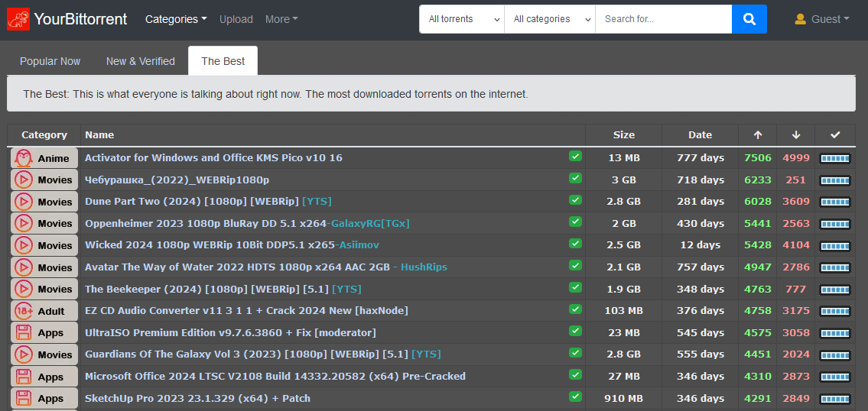868x411 pixels.
Task: Click Movies icon in Guardians Of The Galaxy row
Action: (x=23, y=354)
